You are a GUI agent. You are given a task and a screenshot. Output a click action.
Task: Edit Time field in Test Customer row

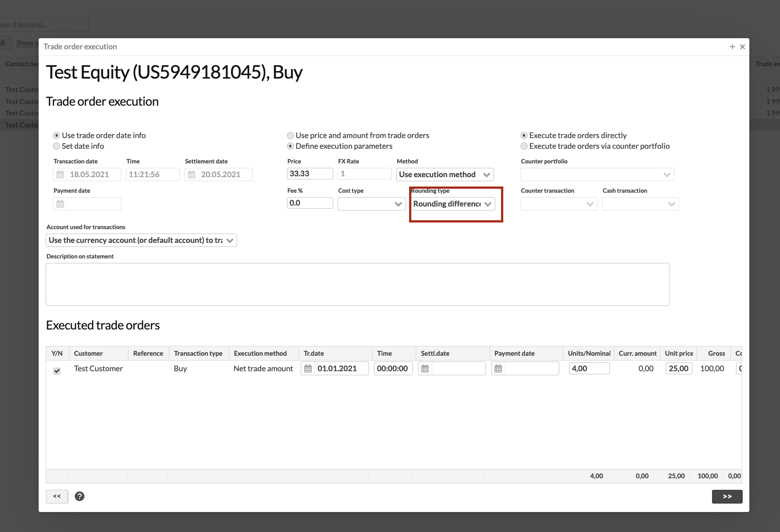393,369
